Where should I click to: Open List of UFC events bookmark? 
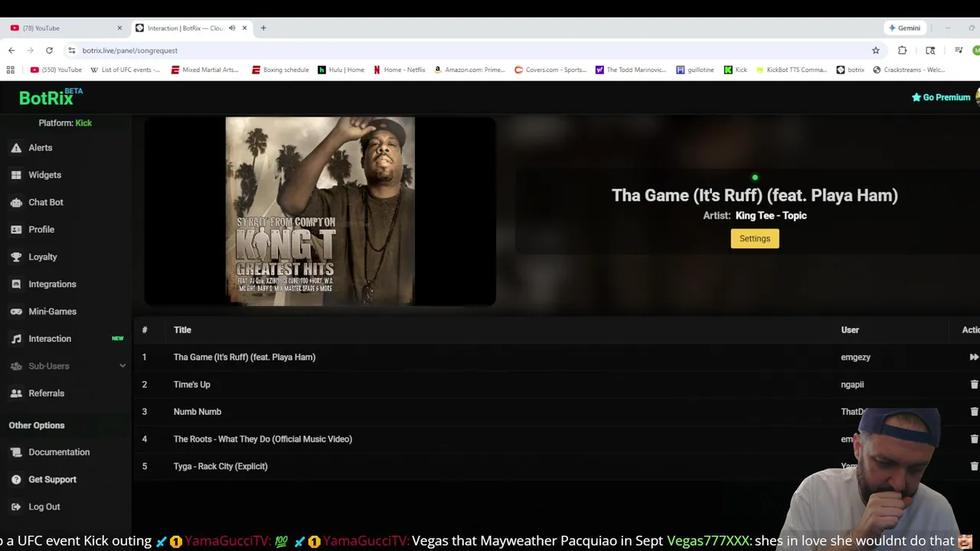pos(126,70)
